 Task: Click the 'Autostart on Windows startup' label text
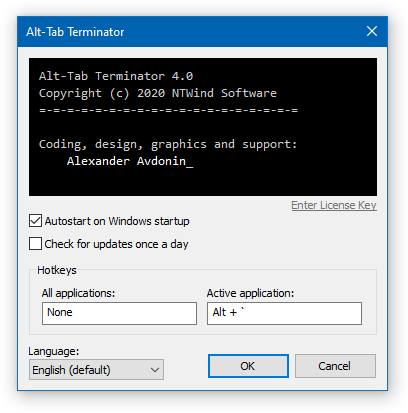tap(117, 221)
